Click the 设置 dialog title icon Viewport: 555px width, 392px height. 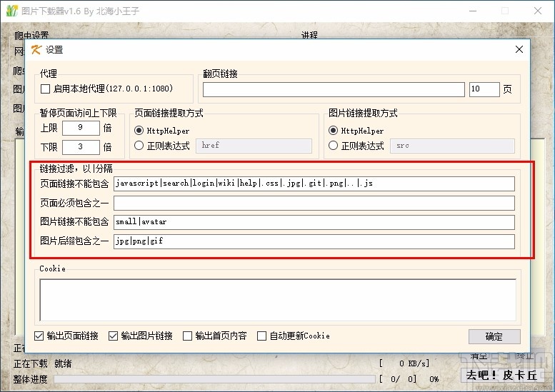[36, 49]
